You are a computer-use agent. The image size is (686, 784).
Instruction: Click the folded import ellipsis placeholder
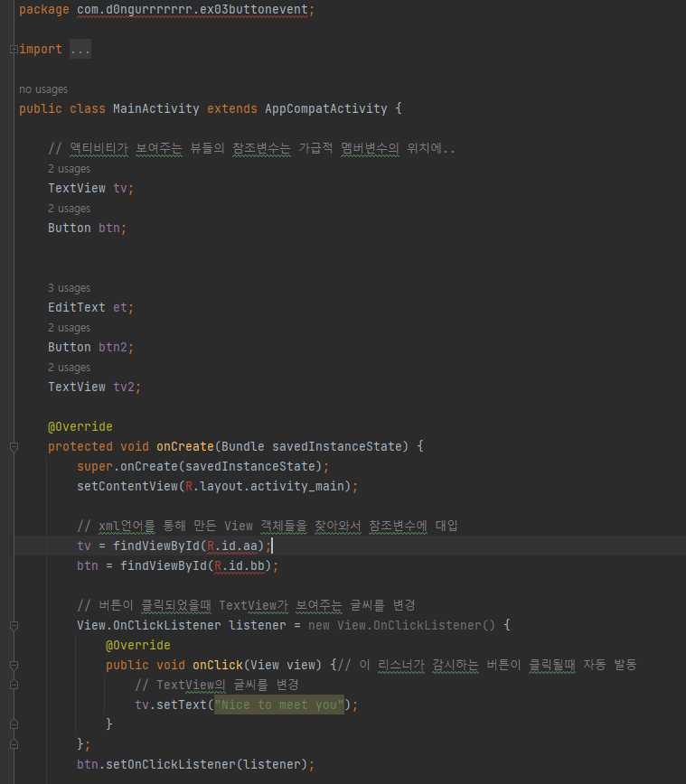[80, 49]
